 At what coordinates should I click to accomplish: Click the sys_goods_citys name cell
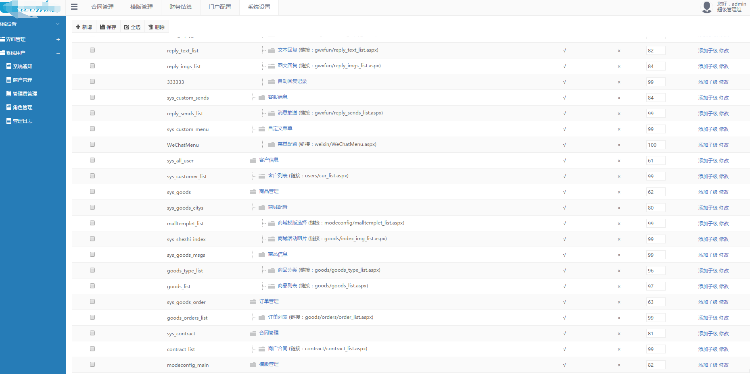point(185,208)
